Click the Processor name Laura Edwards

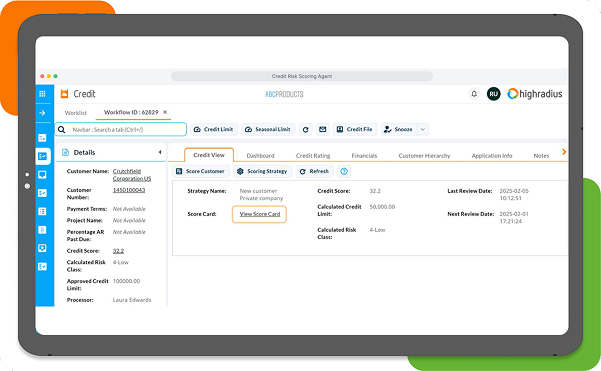[x=132, y=300]
